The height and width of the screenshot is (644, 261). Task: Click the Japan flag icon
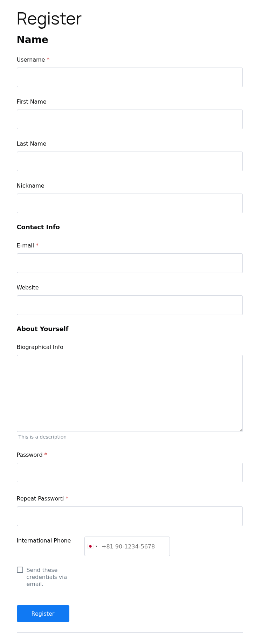coord(90,546)
